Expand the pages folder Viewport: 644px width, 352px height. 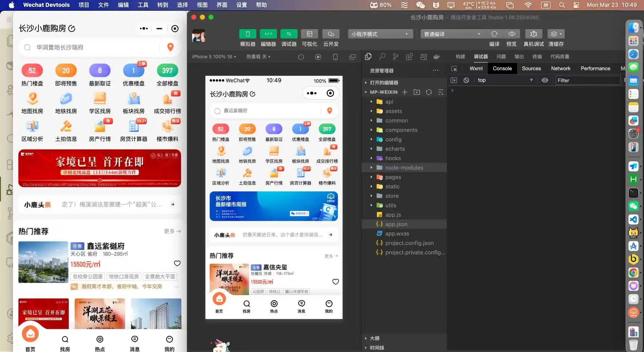click(x=393, y=177)
